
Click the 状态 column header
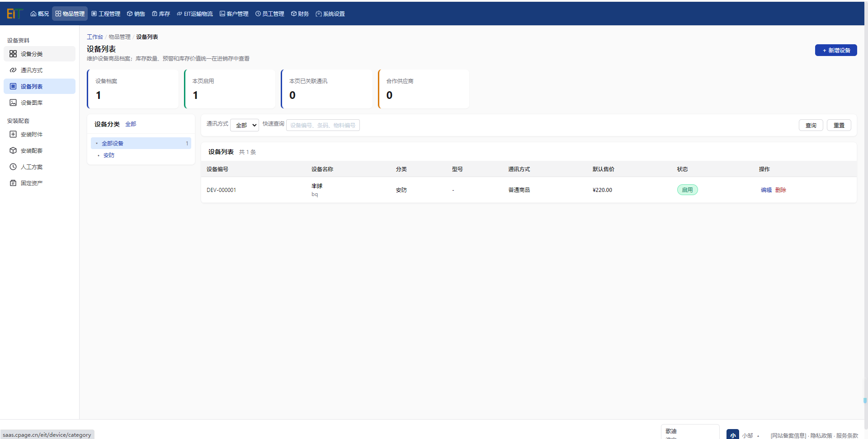coord(683,169)
